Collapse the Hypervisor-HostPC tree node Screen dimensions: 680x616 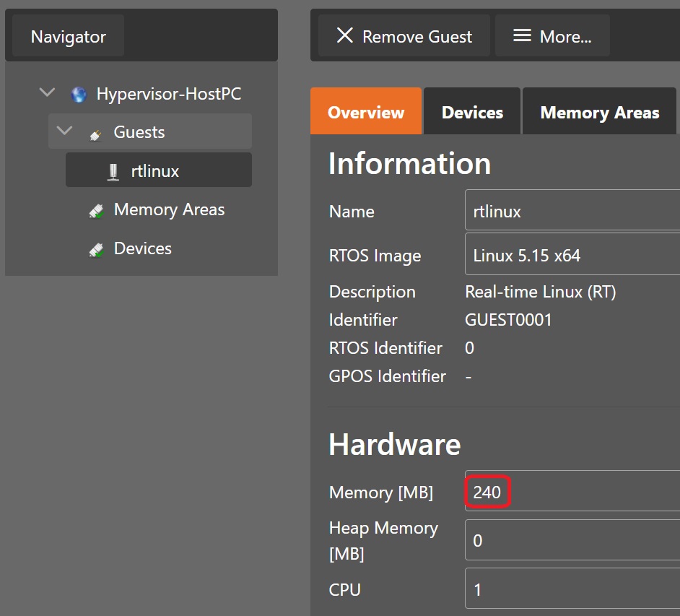coord(47,92)
